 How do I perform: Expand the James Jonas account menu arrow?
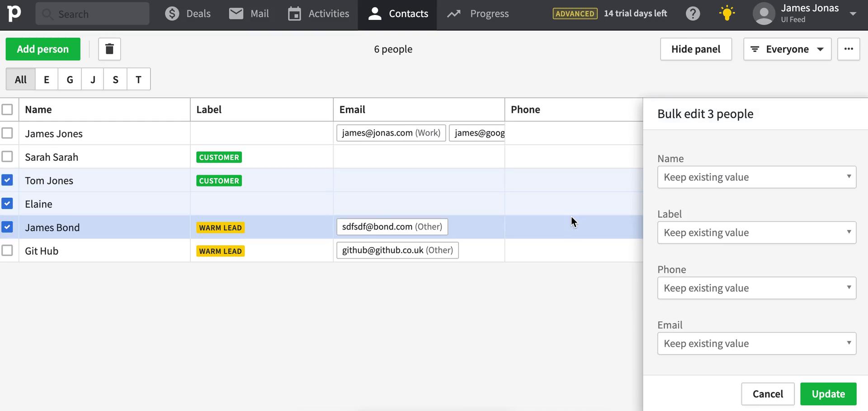(853, 14)
